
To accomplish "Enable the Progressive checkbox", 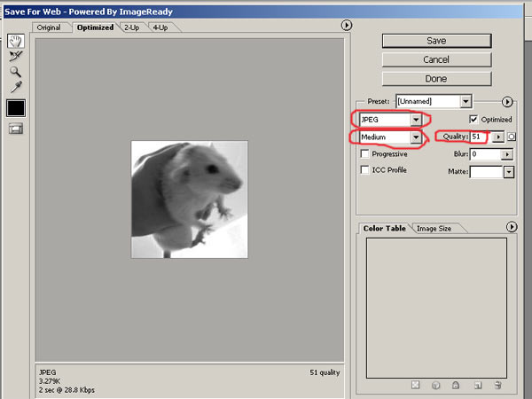I will (x=364, y=154).
